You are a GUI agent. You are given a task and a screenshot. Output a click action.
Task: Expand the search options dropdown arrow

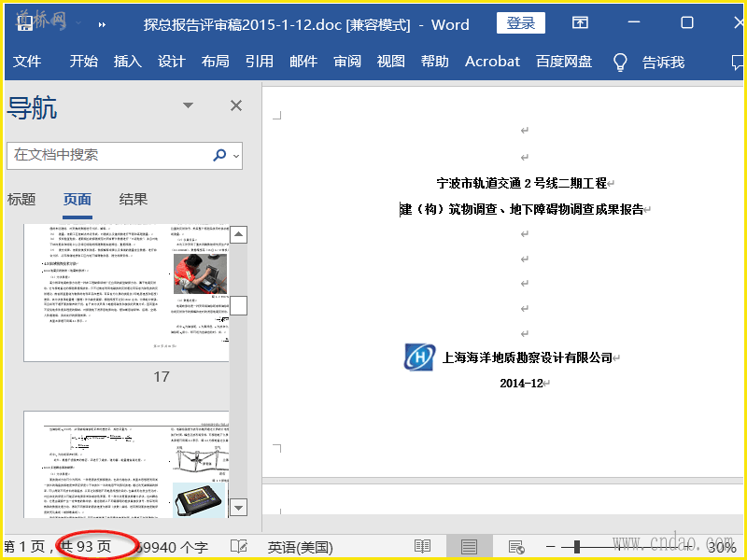click(x=236, y=156)
